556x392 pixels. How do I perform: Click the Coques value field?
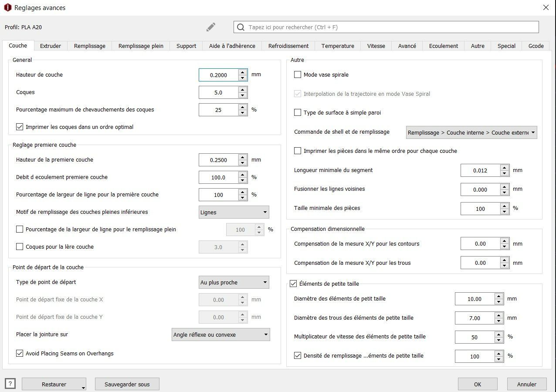(x=218, y=92)
